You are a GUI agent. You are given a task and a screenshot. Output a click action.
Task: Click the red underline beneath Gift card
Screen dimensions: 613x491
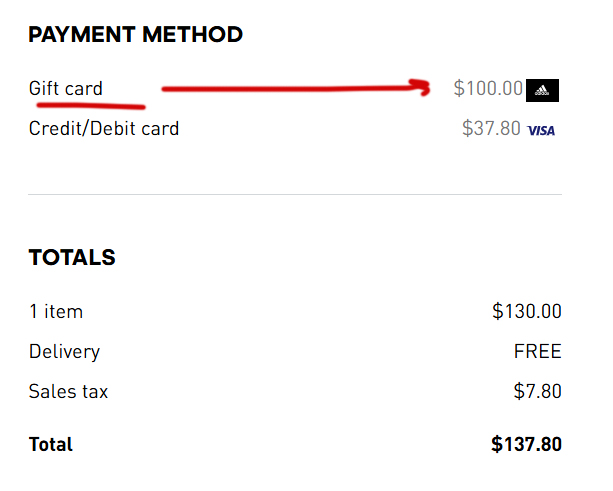coord(88,103)
